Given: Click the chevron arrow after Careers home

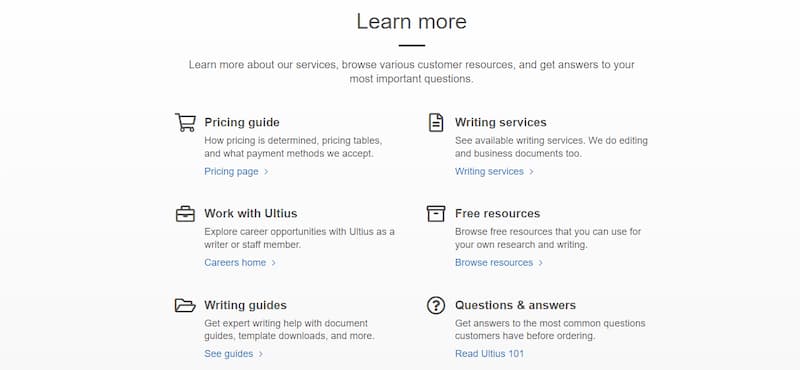Looking at the screenshot, I should pos(273,263).
